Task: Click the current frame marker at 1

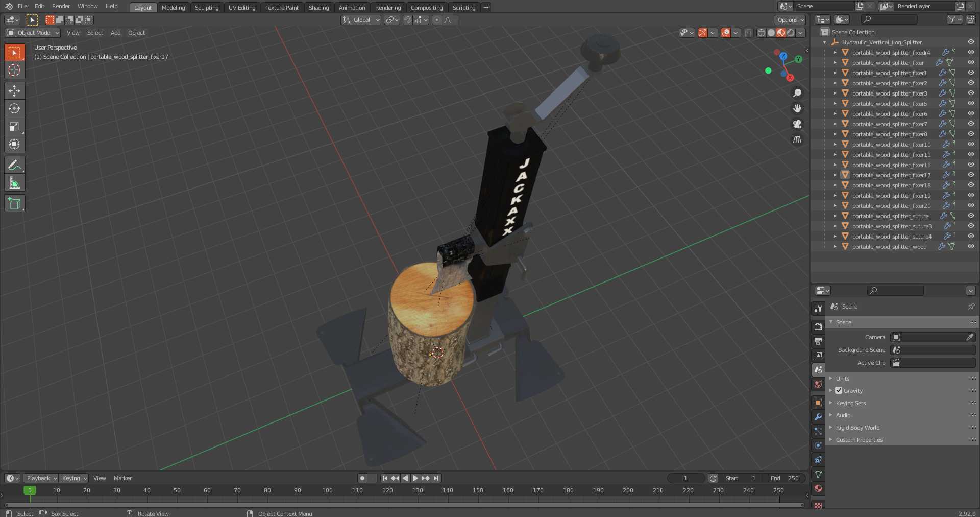Action: [x=30, y=490]
